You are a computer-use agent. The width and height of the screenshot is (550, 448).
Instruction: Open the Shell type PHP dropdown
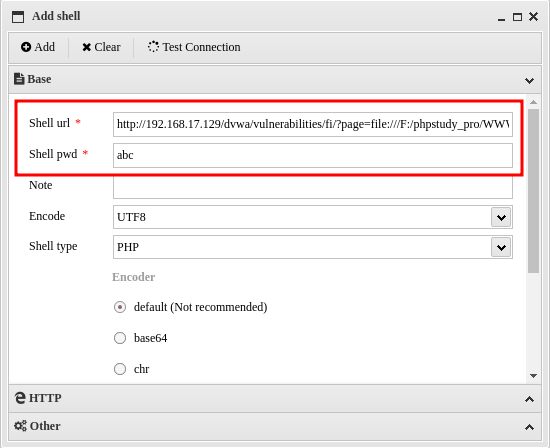pos(501,247)
